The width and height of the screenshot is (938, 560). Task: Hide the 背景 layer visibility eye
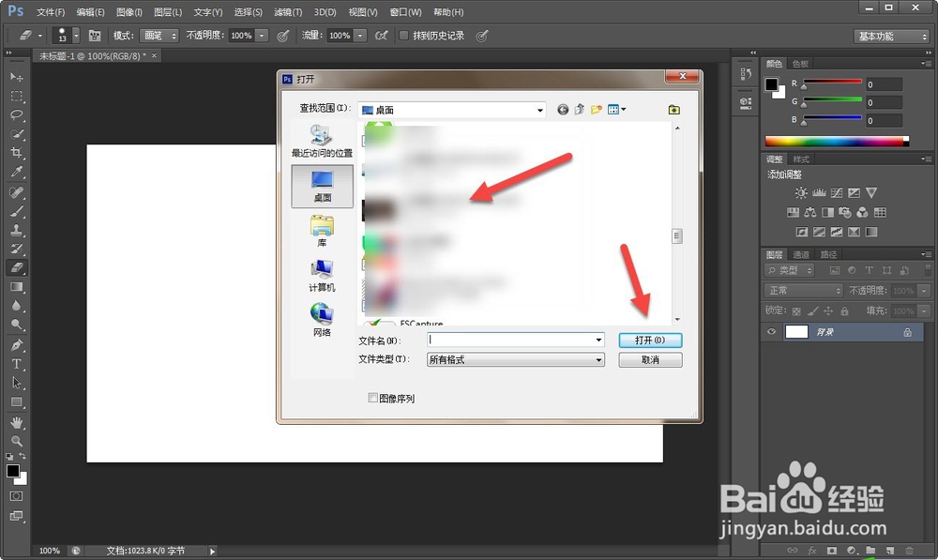(x=772, y=331)
